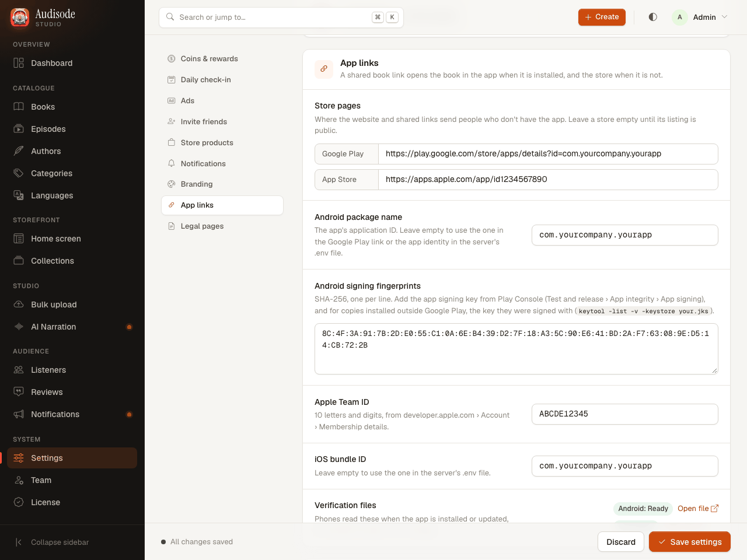Open sidebar Notifications under Audience
Image resolution: width=747 pixels, height=560 pixels.
72,414
